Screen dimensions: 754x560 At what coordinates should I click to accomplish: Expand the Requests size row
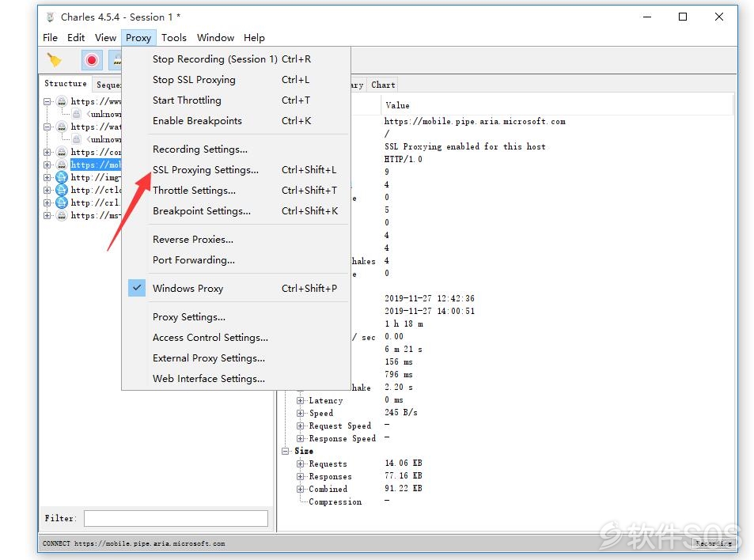pyautogui.click(x=300, y=464)
